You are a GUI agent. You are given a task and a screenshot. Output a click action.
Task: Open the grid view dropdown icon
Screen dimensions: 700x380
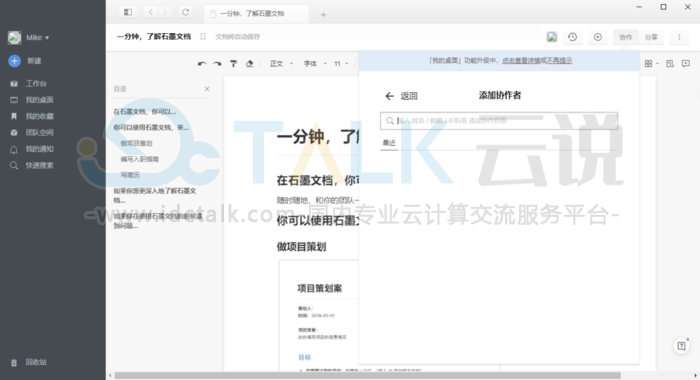(651, 64)
